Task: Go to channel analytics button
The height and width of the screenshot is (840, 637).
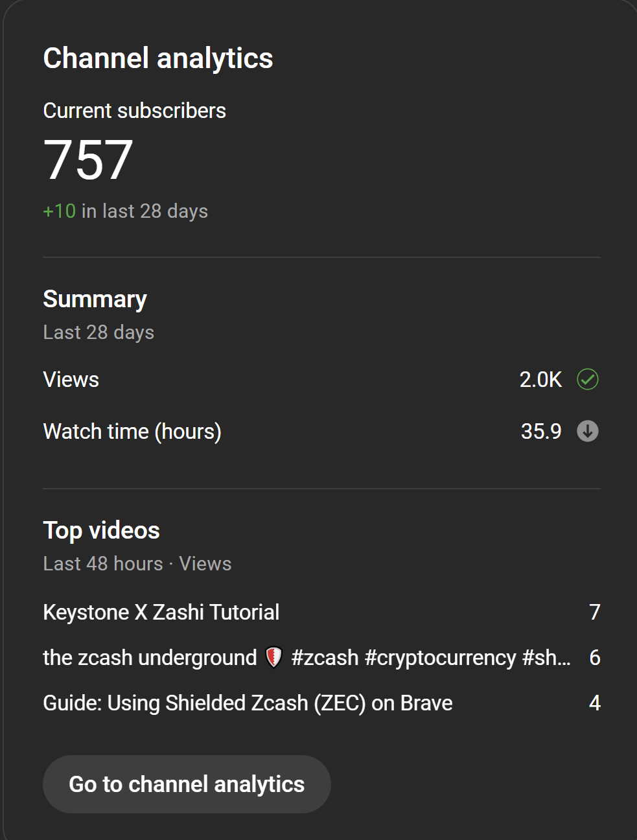Action: tap(187, 784)
